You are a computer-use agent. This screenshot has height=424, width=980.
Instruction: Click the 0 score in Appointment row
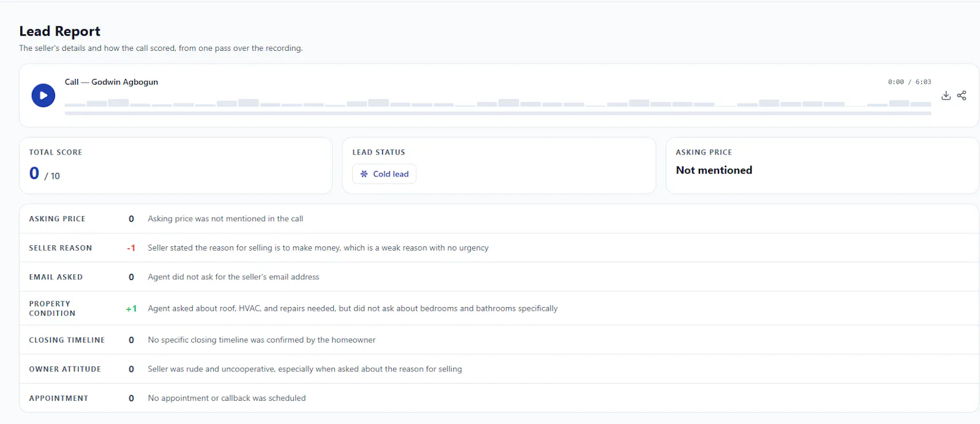point(131,398)
